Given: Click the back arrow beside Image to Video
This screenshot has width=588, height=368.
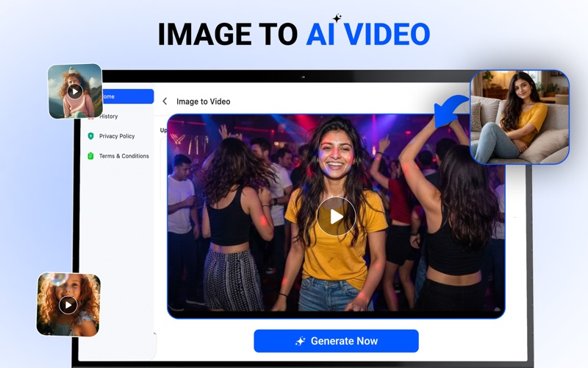Looking at the screenshot, I should [x=165, y=101].
